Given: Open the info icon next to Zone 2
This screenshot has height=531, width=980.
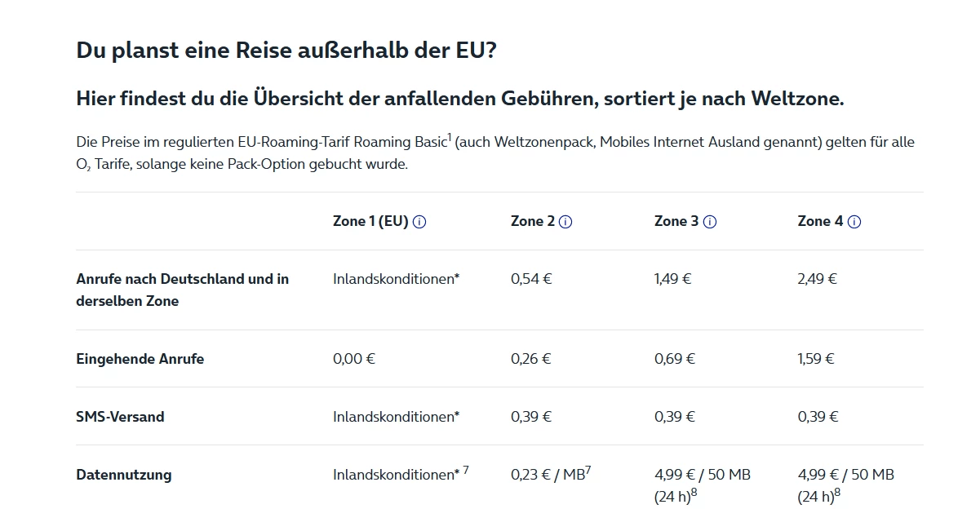Looking at the screenshot, I should (x=565, y=222).
